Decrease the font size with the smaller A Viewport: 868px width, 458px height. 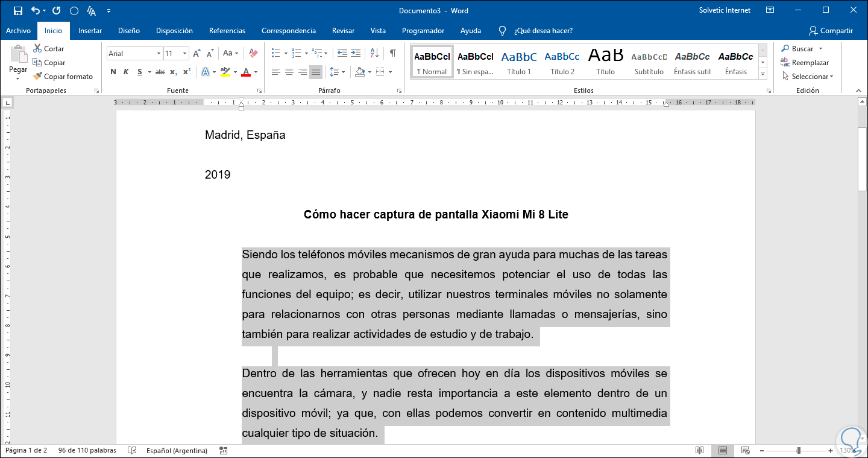[210, 54]
